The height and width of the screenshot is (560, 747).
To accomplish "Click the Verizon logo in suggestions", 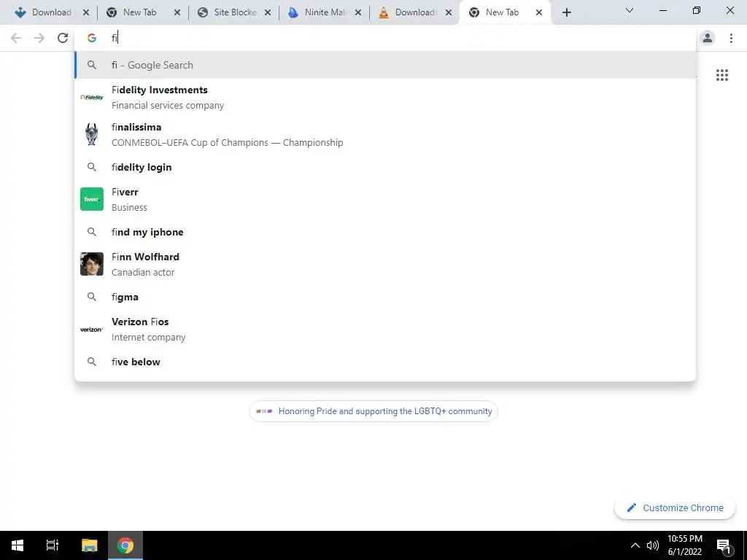I will tap(91, 330).
